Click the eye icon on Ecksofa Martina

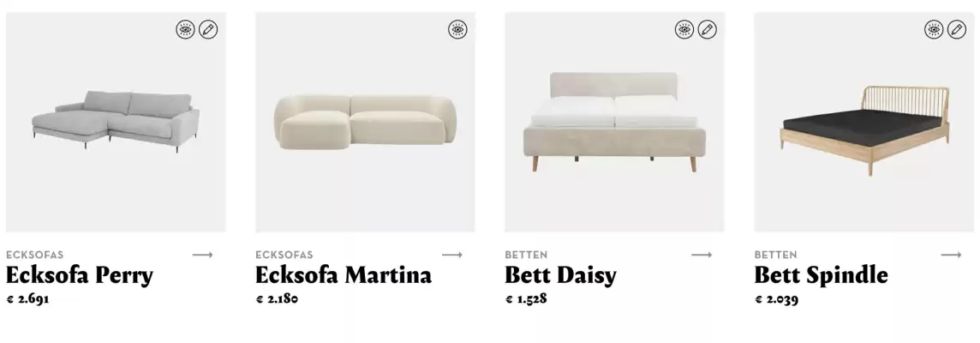point(457,29)
